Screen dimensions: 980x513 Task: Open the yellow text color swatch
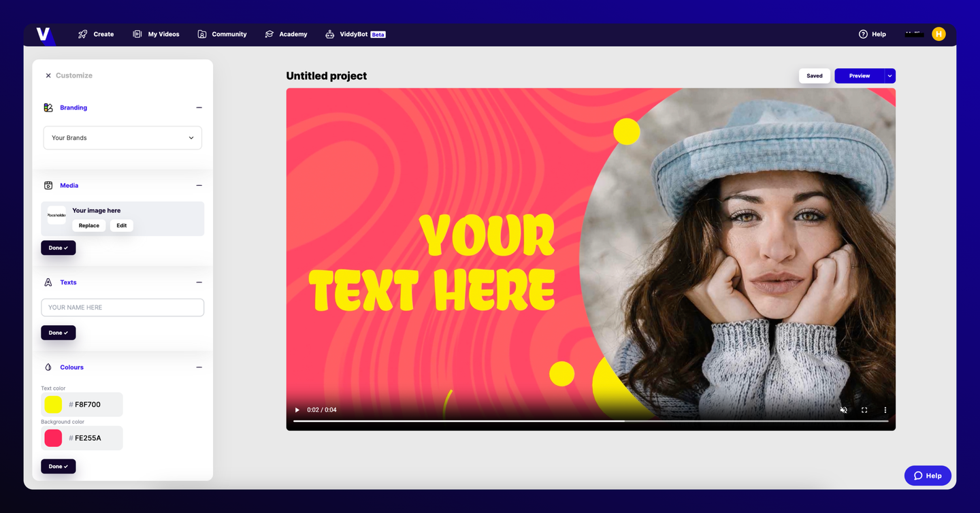tap(53, 404)
